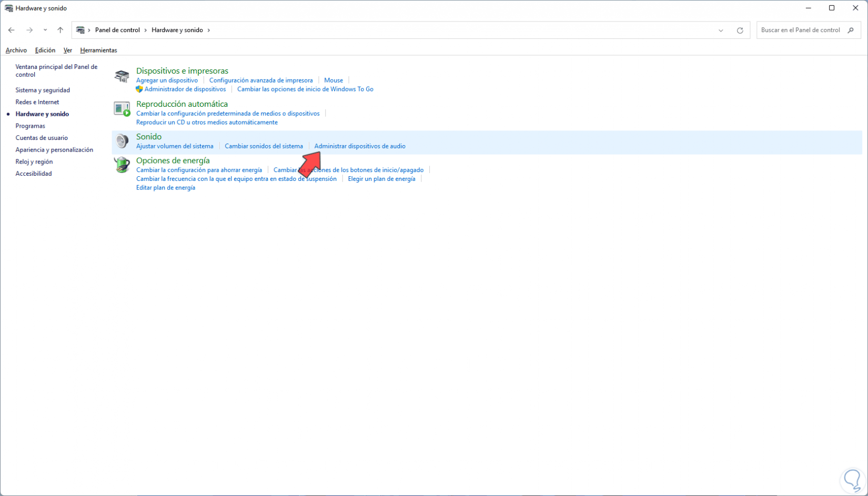Go to Ventana principal del Panel de control

[x=56, y=70]
